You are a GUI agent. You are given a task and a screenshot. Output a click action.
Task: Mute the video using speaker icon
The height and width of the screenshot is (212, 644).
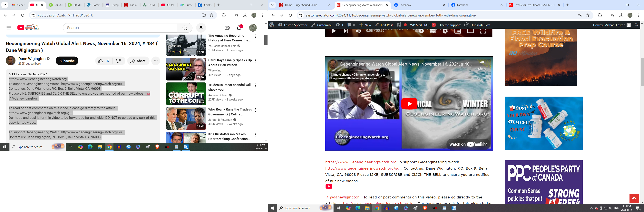click(358, 31)
